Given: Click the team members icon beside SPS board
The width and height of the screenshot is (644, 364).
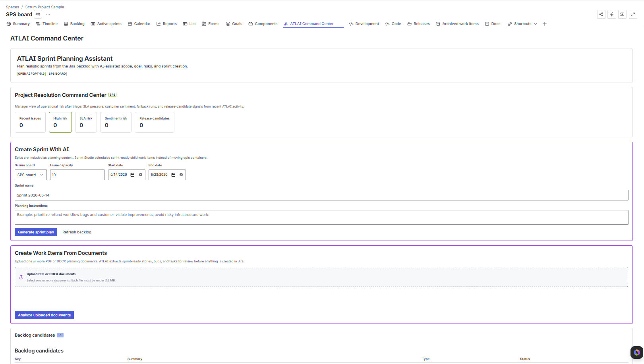Looking at the screenshot, I should click(38, 14).
